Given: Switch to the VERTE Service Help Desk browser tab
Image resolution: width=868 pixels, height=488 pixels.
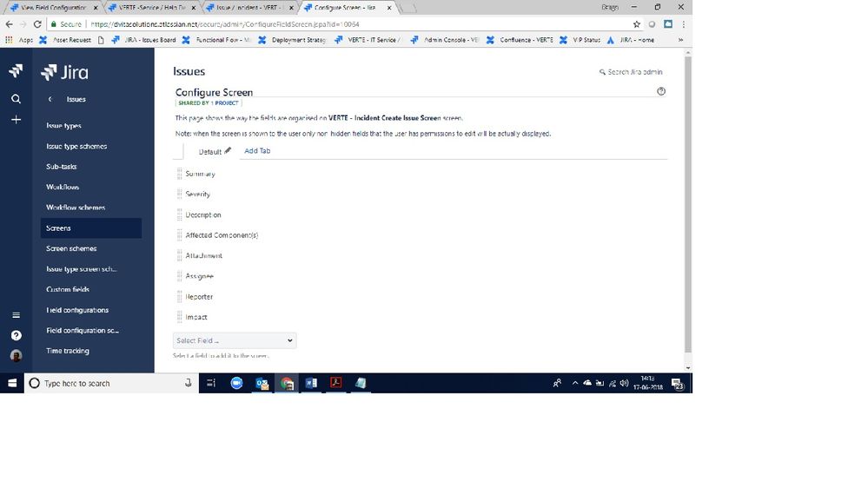Looking at the screenshot, I should (x=152, y=8).
